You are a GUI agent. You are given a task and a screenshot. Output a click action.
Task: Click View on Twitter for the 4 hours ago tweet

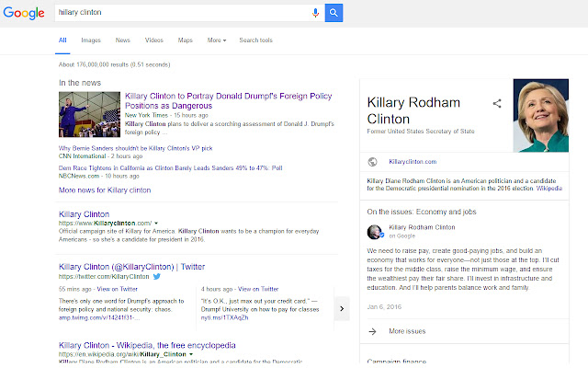coord(258,289)
